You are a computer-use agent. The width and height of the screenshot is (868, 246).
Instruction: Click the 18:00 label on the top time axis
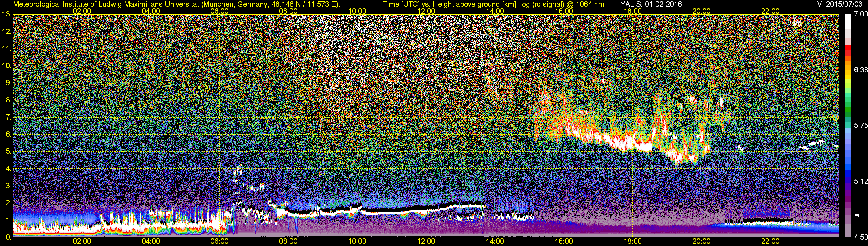tap(632, 11)
